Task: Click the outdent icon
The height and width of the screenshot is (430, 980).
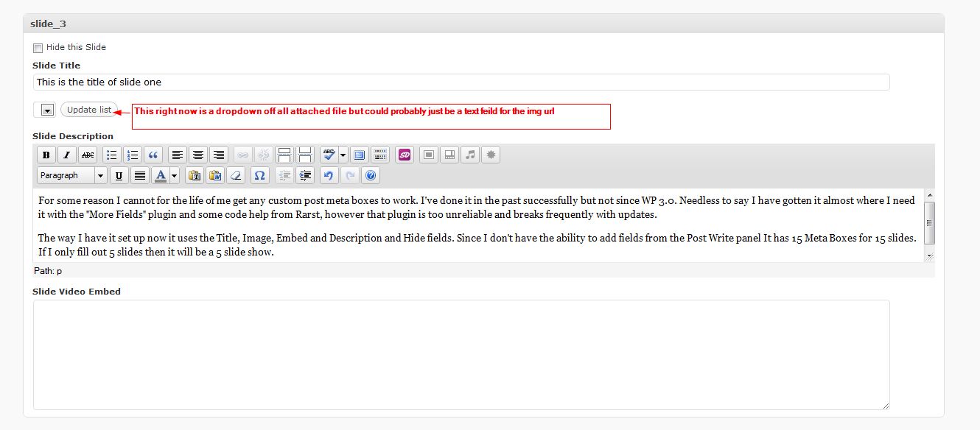Action: [284, 175]
